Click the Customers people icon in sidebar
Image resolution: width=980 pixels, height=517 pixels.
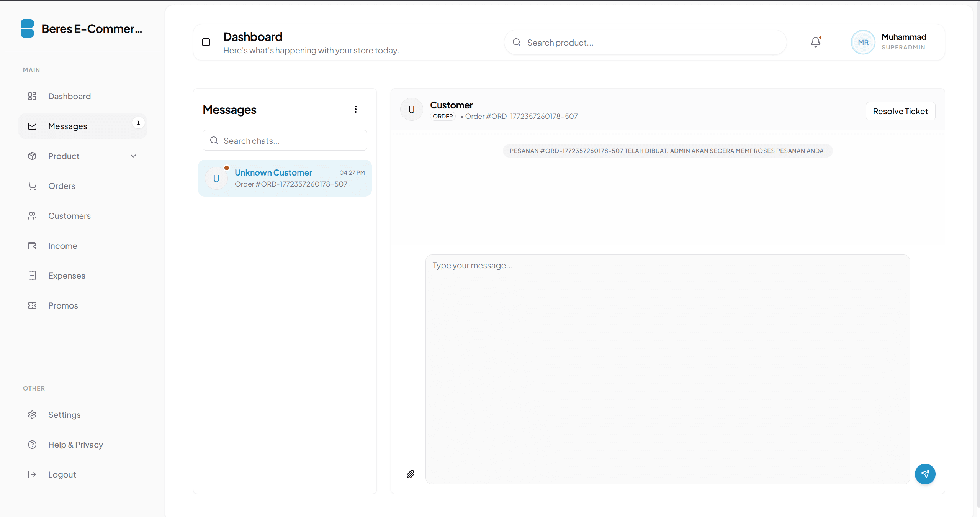pos(32,216)
